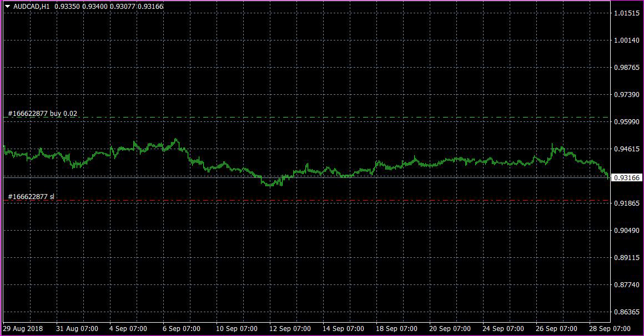Click the 6 Sep 07:00 time label
This screenshot has width=644, height=336.
tap(182, 329)
